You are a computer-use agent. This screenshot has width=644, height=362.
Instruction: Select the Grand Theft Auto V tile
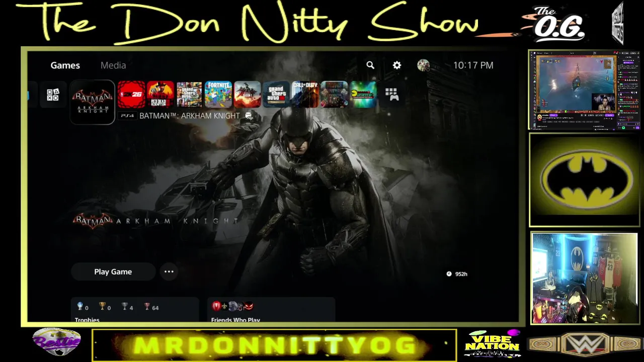pos(189,95)
